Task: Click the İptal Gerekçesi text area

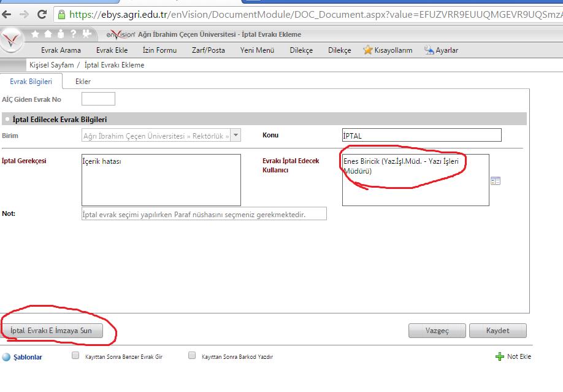Action: tap(161, 180)
